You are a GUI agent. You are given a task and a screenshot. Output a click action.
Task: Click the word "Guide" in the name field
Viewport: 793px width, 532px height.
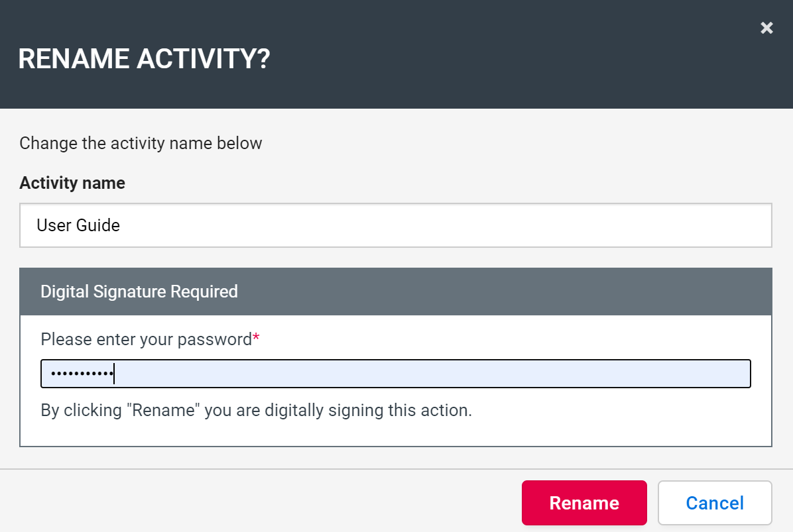click(x=97, y=225)
